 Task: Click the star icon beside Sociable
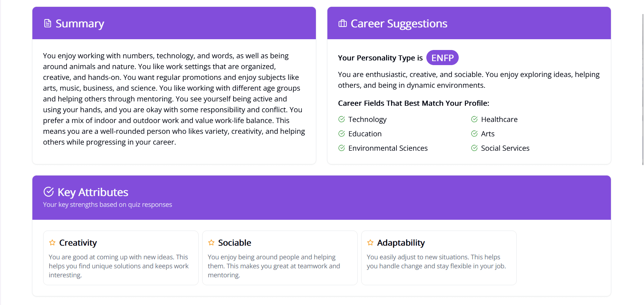click(x=211, y=243)
